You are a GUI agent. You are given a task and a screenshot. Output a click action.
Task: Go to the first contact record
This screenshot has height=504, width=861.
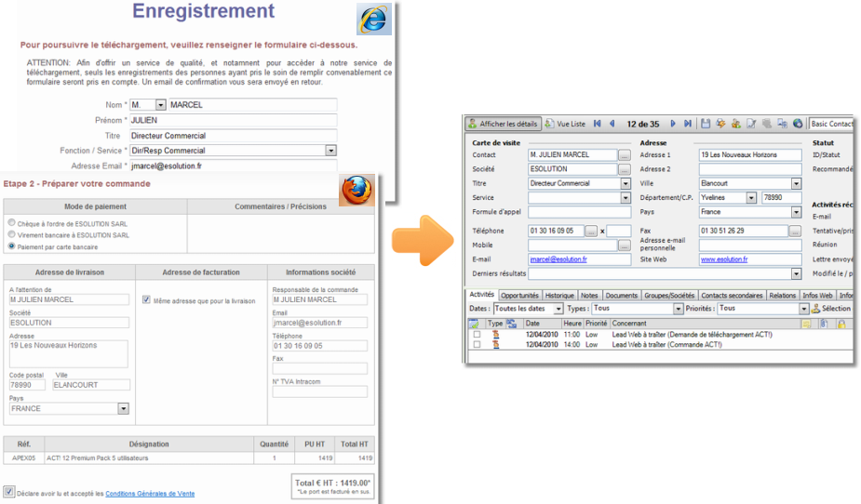[597, 124]
